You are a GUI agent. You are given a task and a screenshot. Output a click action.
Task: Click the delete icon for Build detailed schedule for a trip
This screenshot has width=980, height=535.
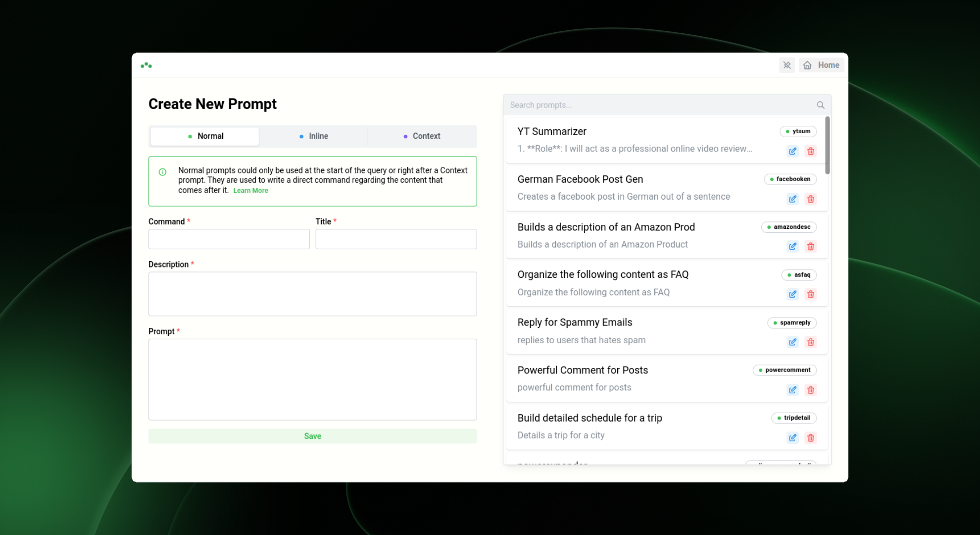click(811, 437)
